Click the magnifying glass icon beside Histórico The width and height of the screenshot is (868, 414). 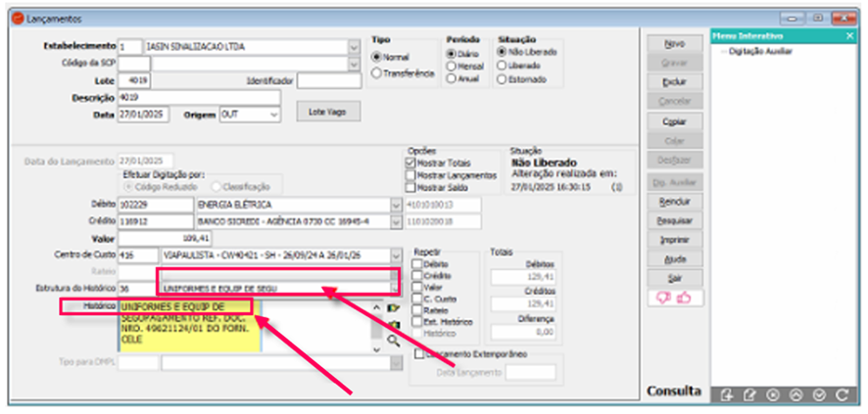coord(394,341)
